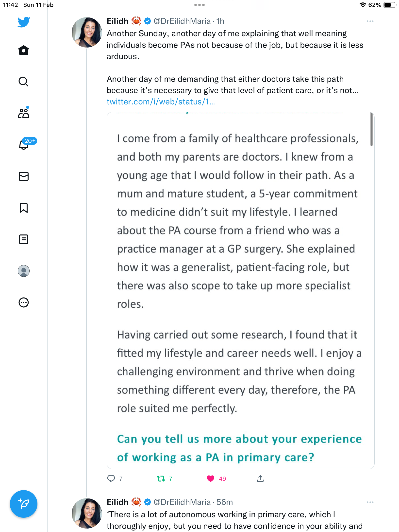
Task: Open the More circle menu icon
Action: (x=24, y=302)
